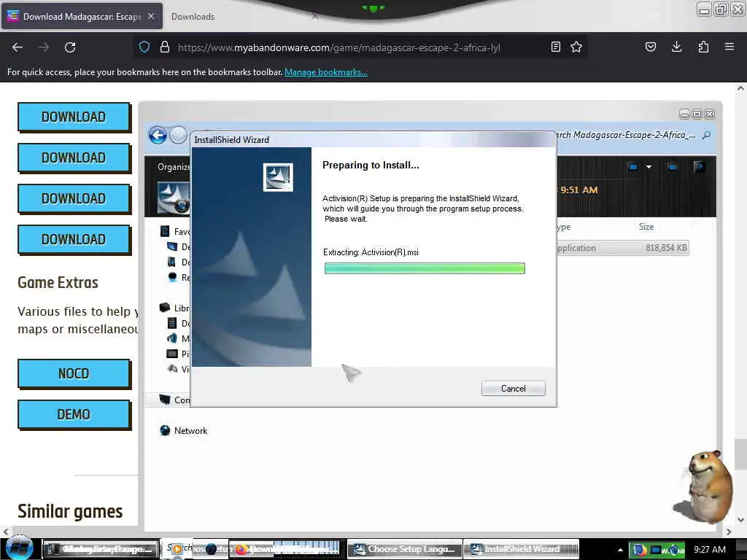Screen dimensions: 747x560
Task: Select the Favorites node in Explorer tree
Action: tap(175, 231)
